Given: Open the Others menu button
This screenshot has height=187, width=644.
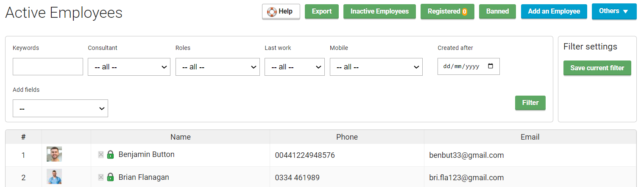Looking at the screenshot, I should 614,11.
